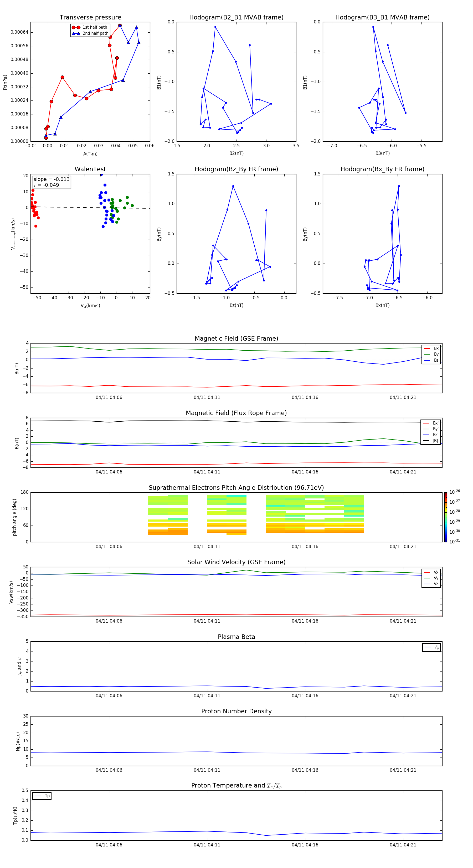The image size is (473, 868).
Task: Click 'Vx' legend entry in velocity plot
Action: (x=431, y=572)
